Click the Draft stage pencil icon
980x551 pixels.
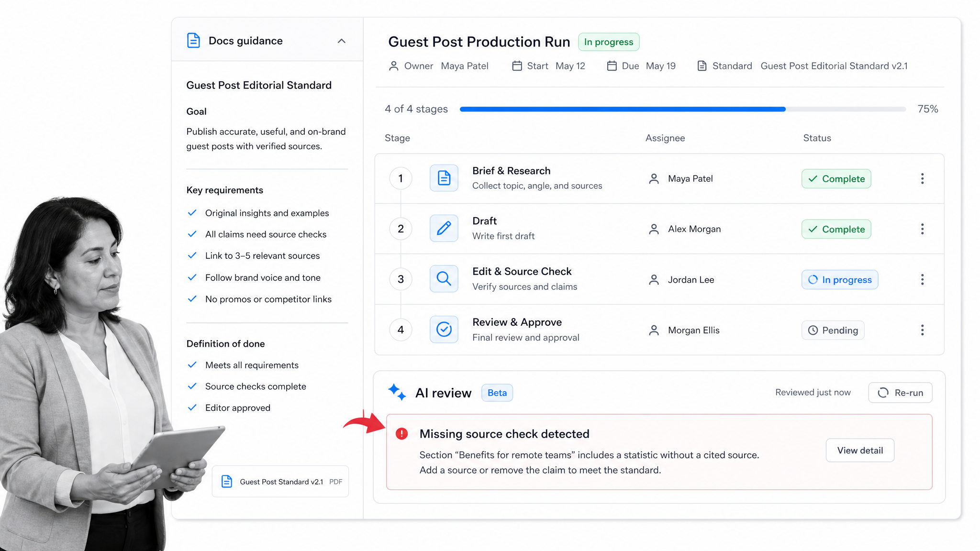[x=444, y=228]
